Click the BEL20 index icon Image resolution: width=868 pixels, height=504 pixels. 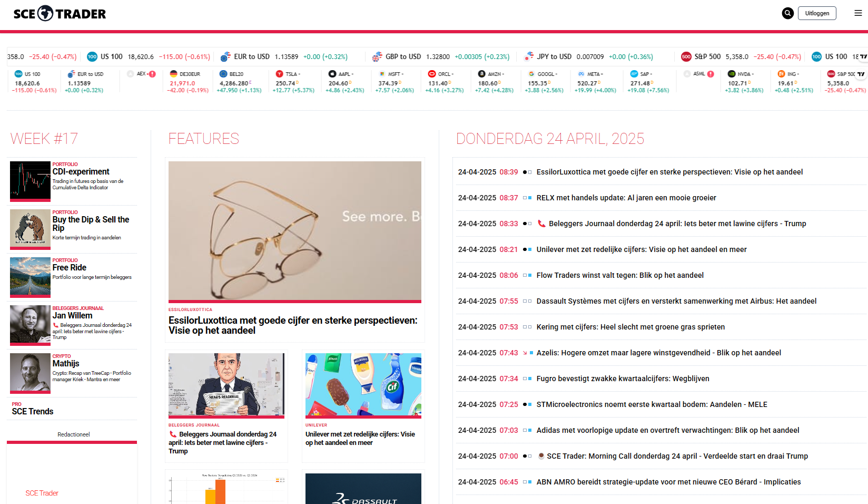click(x=223, y=74)
